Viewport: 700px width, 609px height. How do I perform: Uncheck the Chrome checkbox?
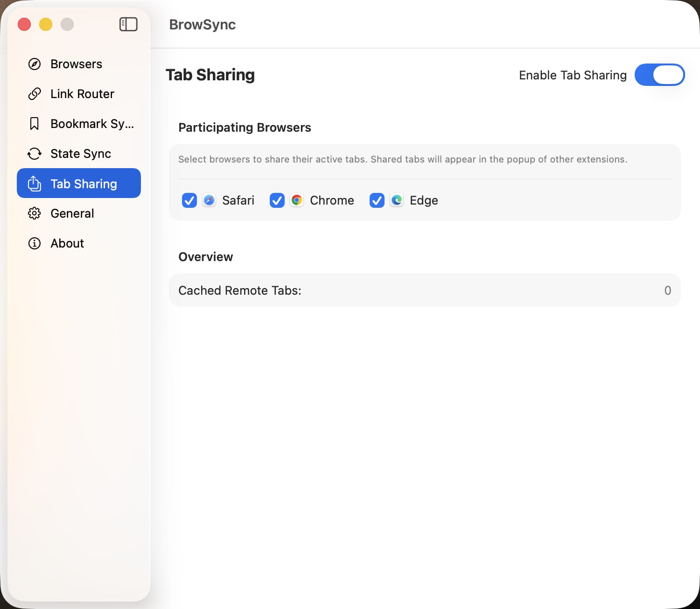277,200
